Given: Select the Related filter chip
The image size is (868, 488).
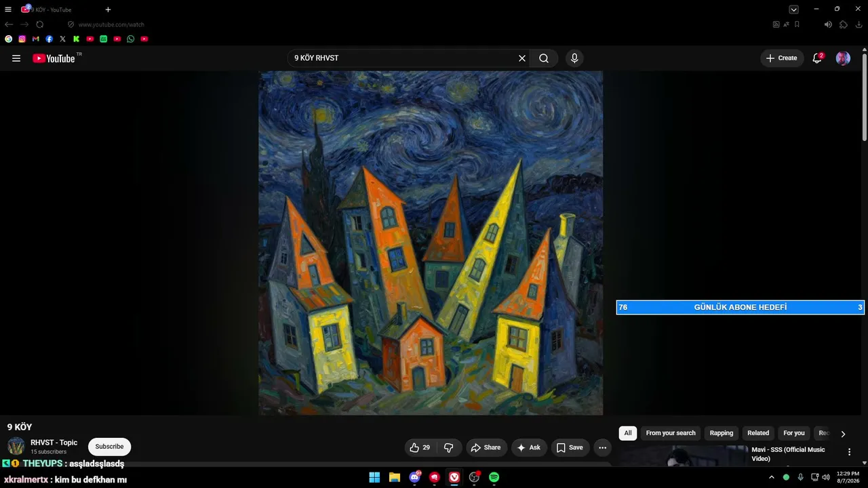Looking at the screenshot, I should coord(758,433).
